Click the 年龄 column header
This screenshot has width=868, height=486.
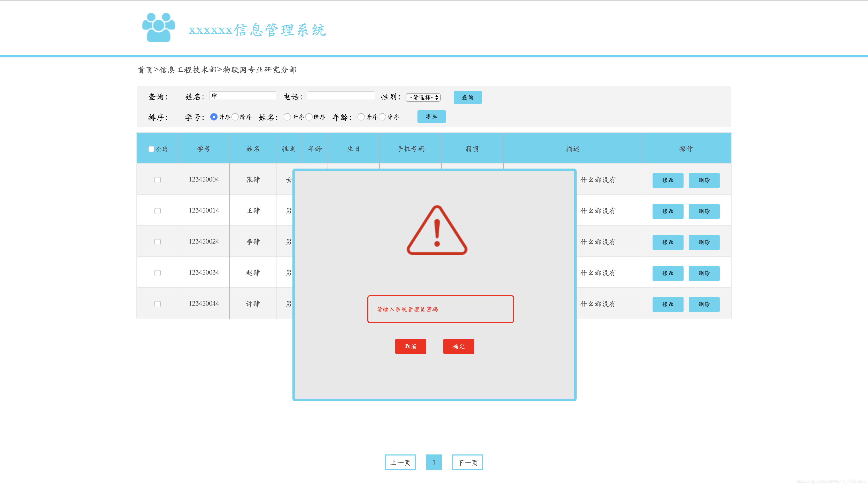[x=315, y=149]
